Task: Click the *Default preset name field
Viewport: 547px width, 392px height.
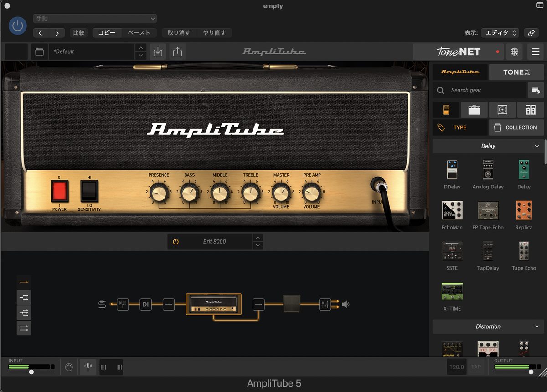Action: 91,51
